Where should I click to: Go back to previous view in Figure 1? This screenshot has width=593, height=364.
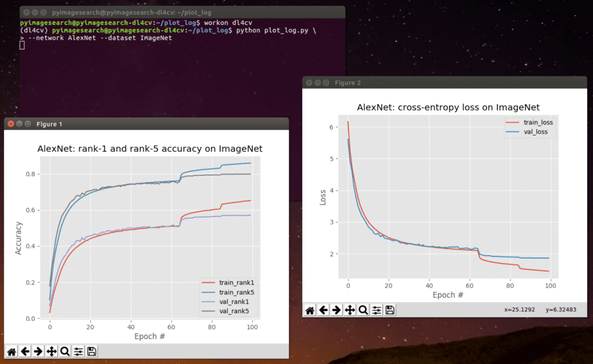(24, 351)
